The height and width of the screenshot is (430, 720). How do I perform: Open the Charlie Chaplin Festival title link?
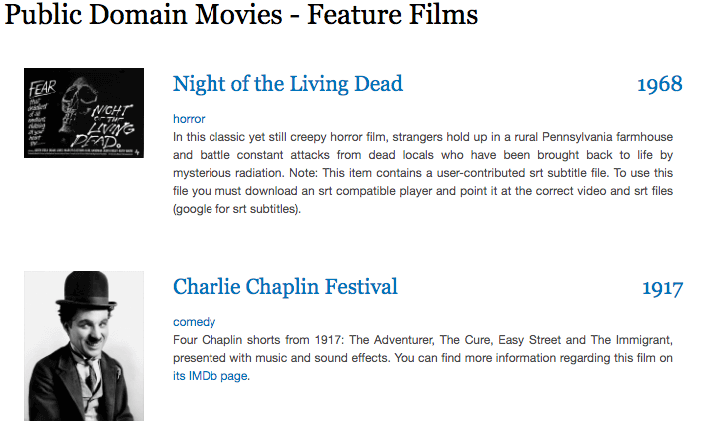coord(285,287)
